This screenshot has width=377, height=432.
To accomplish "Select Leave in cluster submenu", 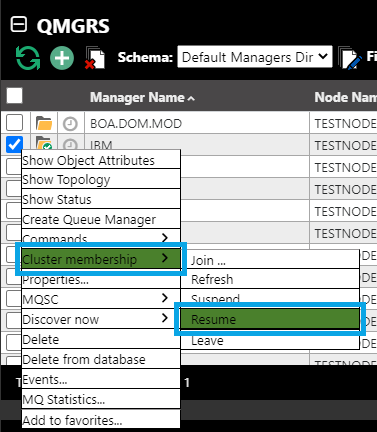I will (270, 341).
